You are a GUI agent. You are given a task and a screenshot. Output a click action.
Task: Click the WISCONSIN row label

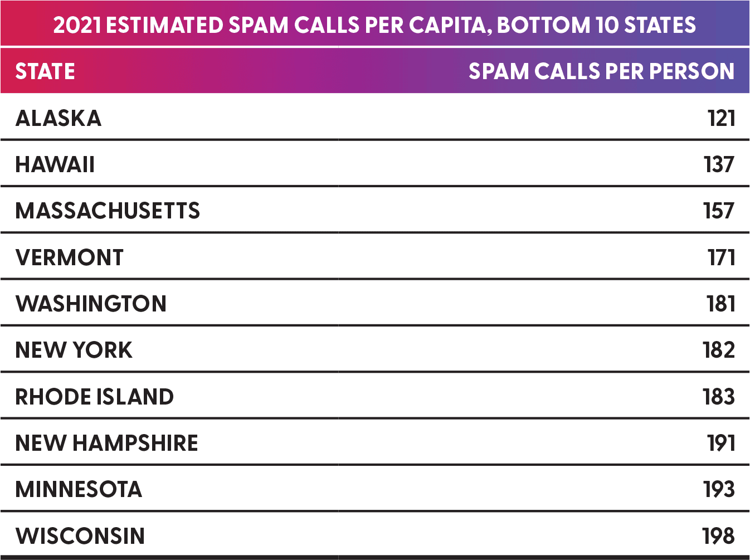(x=80, y=536)
